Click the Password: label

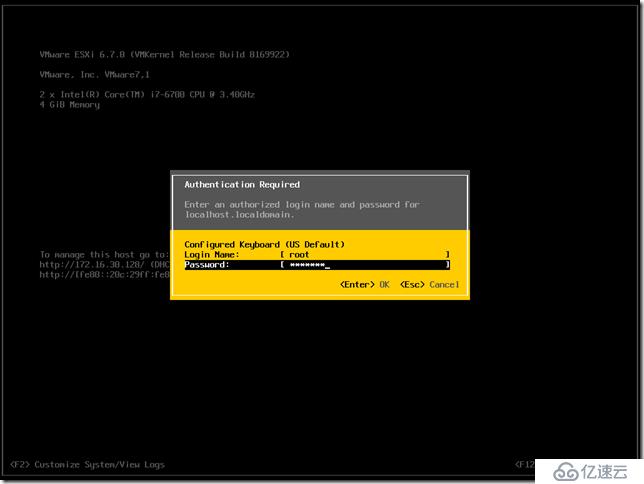207,265
